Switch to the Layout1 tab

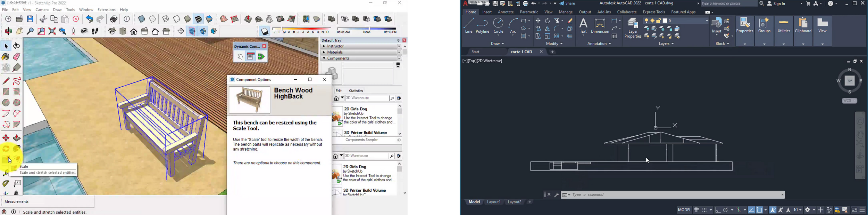(x=493, y=202)
